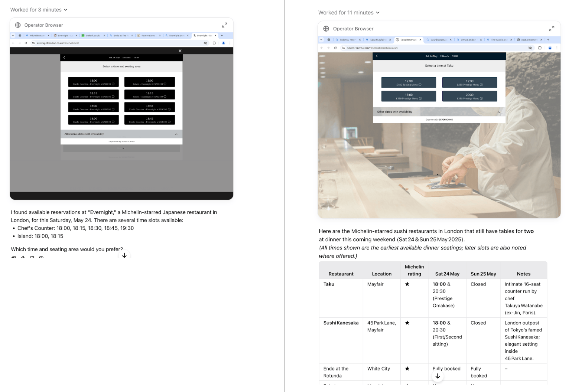
Task: Open the three-dot Chrome menu in the left browser
Action: (x=230, y=43)
